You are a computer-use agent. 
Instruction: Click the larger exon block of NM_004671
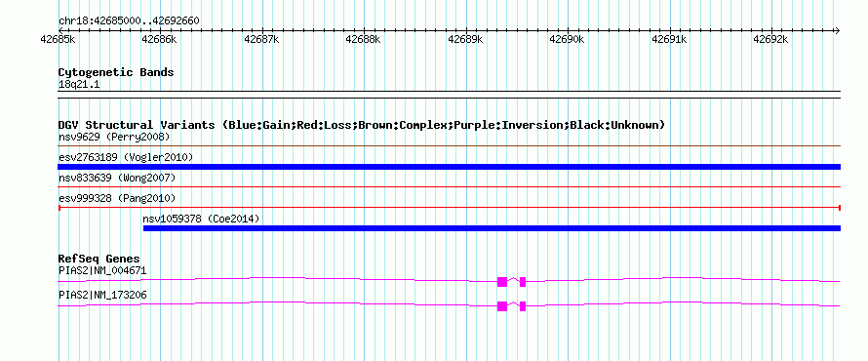click(x=502, y=281)
